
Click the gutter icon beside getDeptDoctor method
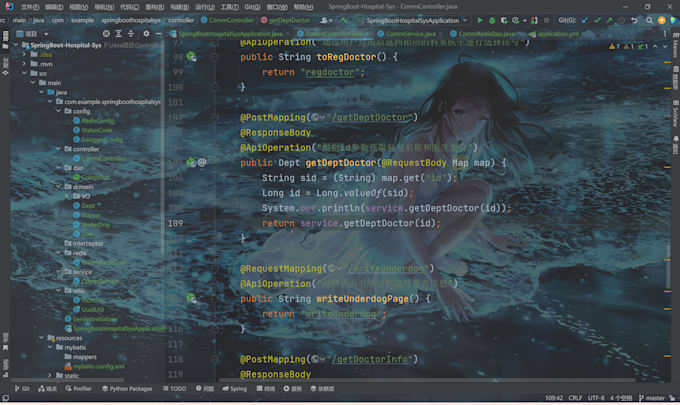[191, 163]
